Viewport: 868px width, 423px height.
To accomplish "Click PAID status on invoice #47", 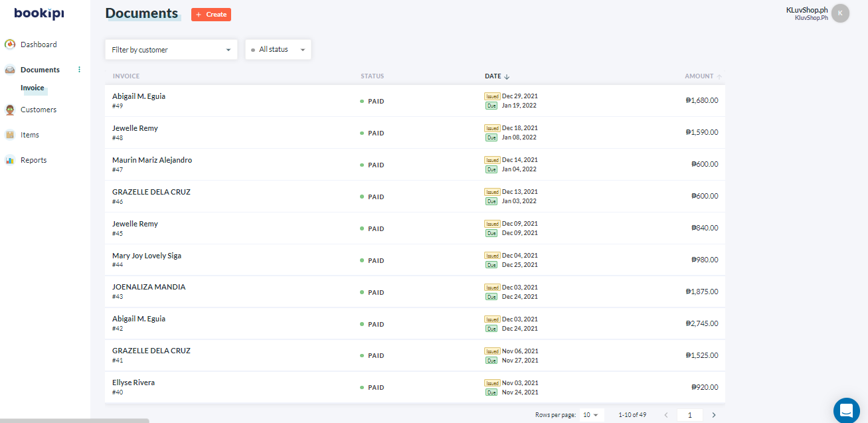I will coord(376,165).
